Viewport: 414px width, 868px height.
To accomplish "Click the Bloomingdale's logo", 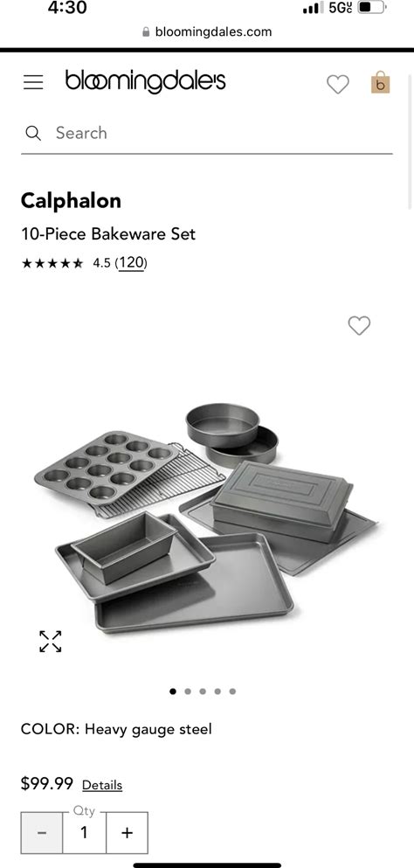I will coord(146,81).
